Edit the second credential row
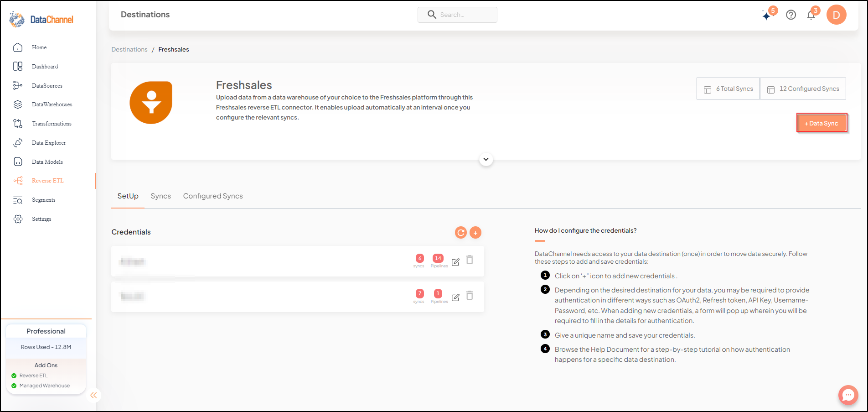The width and height of the screenshot is (868, 412). pos(455,297)
